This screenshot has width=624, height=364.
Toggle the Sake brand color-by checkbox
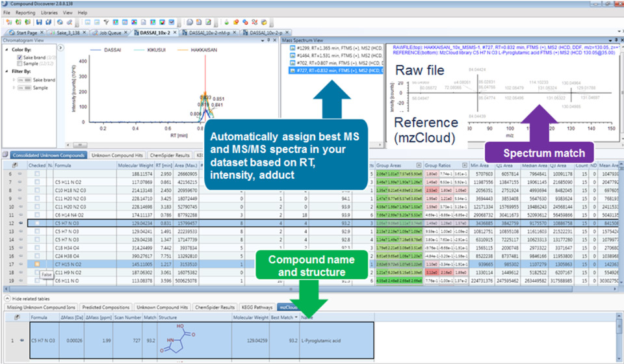point(19,57)
